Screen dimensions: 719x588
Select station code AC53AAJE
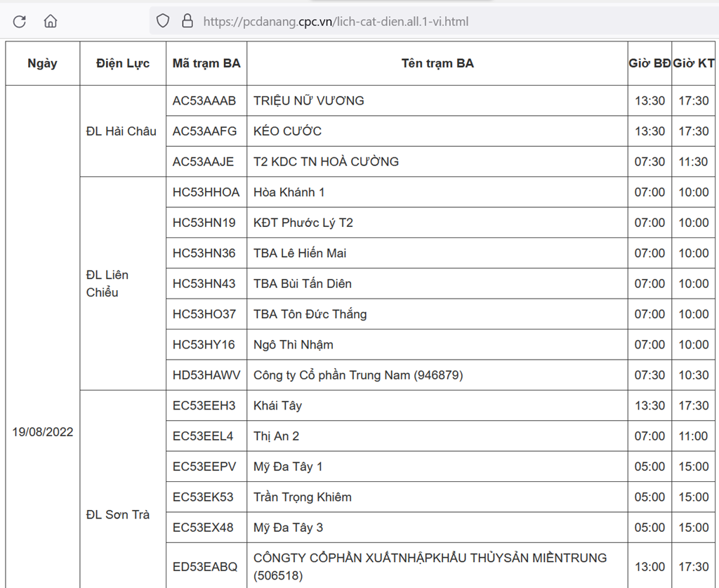tap(203, 162)
